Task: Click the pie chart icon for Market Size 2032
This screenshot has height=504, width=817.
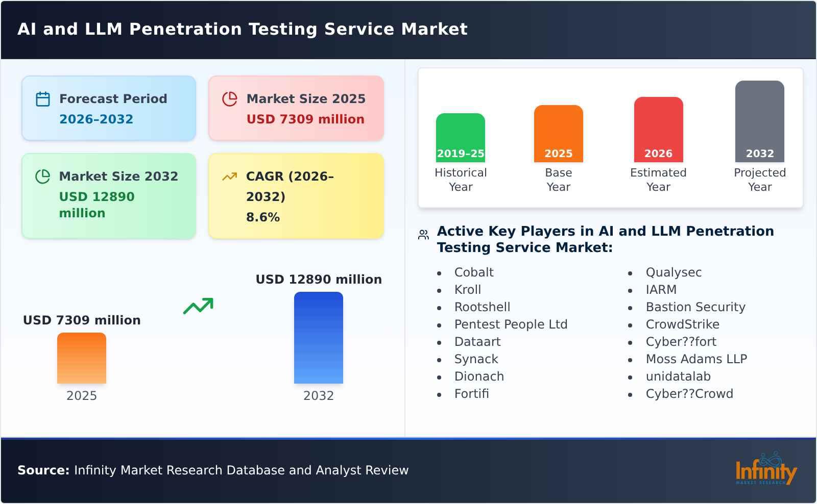Action: coord(43,176)
